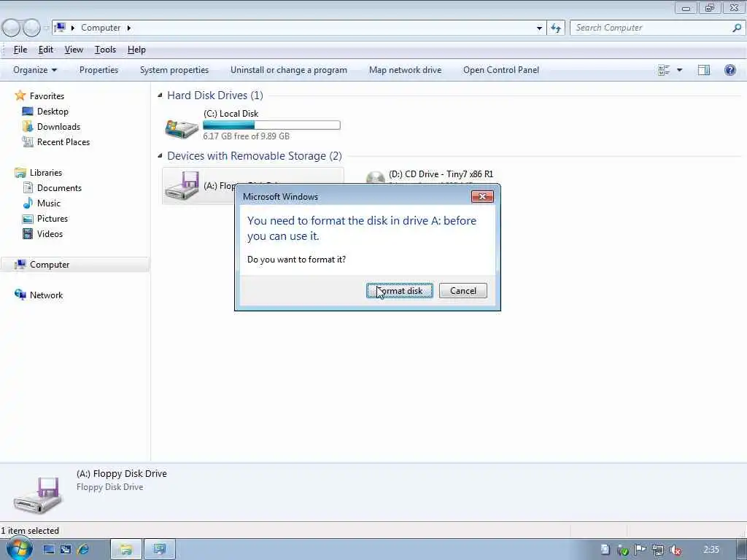Screen dimensions: 747x560
Task: Click the blue Help question icon
Action: tap(729, 70)
